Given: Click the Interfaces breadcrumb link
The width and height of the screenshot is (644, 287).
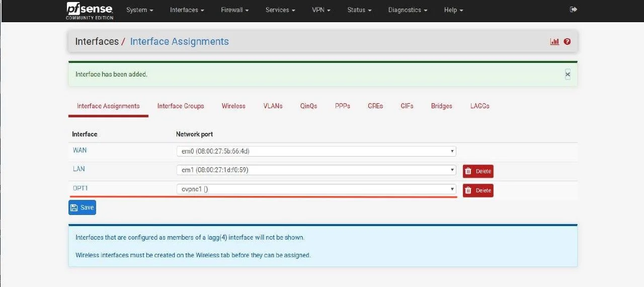Looking at the screenshot, I should [x=97, y=42].
